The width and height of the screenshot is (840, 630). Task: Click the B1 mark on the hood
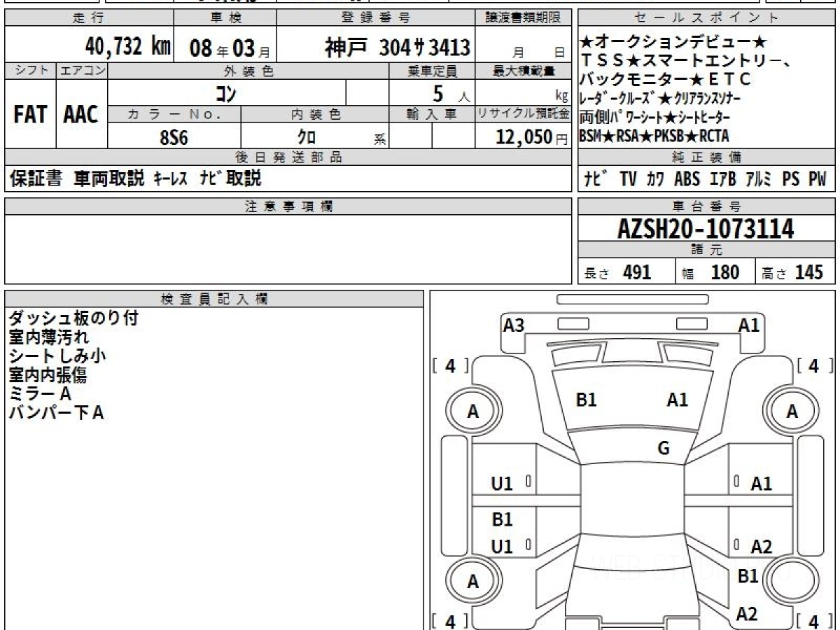(587, 400)
